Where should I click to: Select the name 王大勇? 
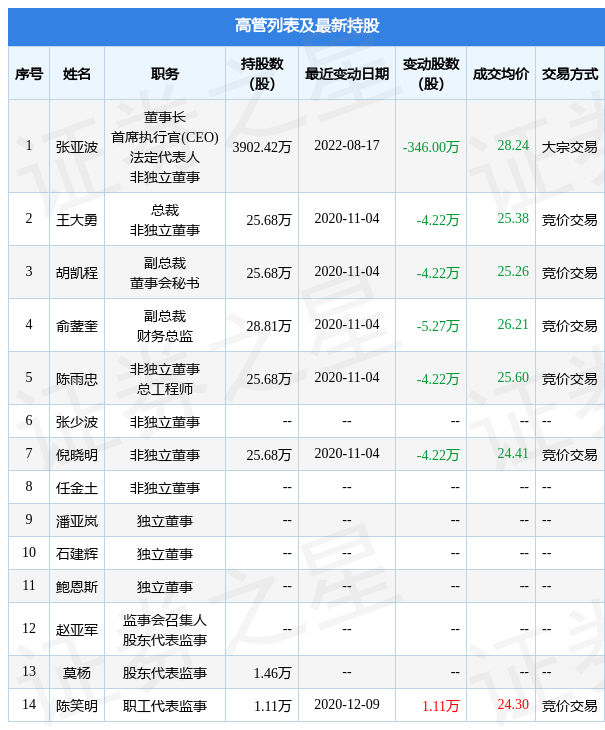[x=77, y=220]
